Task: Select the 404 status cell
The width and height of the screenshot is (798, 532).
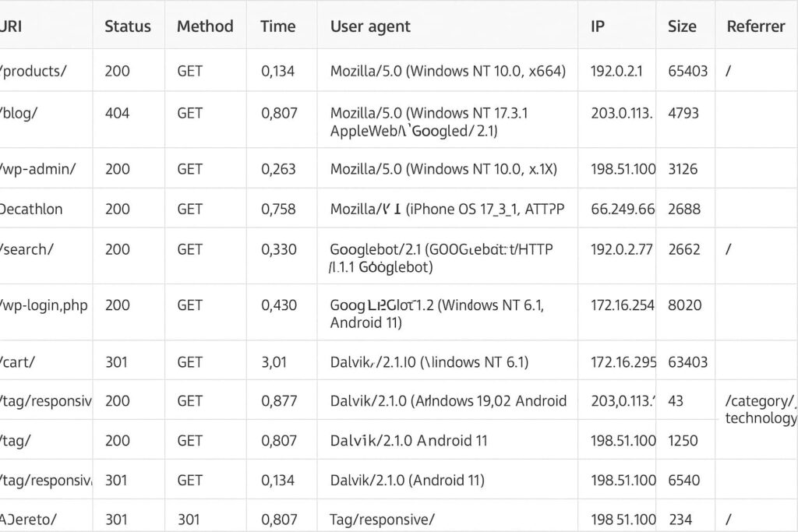Action: (117, 113)
